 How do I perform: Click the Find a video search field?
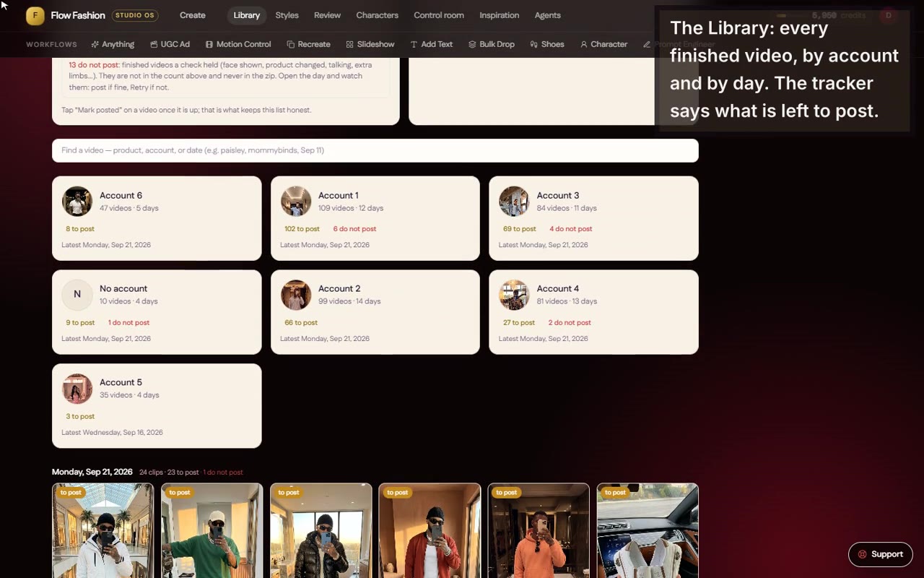click(375, 150)
